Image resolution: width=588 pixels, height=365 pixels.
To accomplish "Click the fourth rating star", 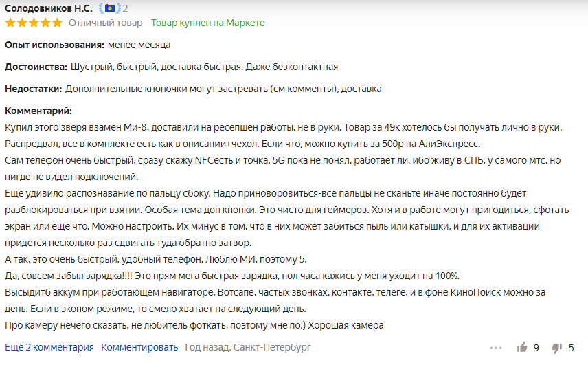I will (45, 23).
